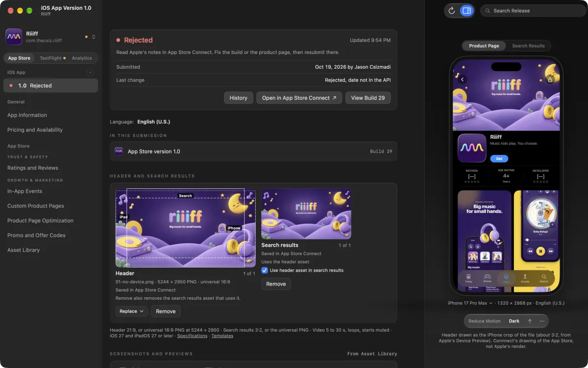Select the App Store version 1.0 row
The image size is (588, 368).
click(253, 151)
